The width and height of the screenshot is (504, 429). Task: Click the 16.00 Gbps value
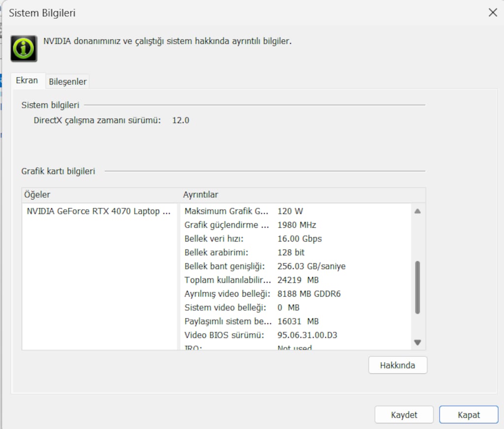tap(300, 239)
